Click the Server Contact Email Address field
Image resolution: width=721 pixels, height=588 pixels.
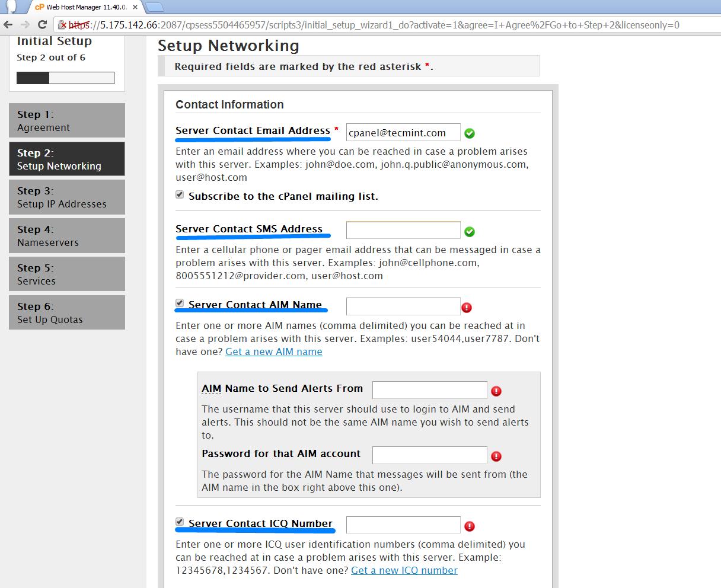pos(403,133)
